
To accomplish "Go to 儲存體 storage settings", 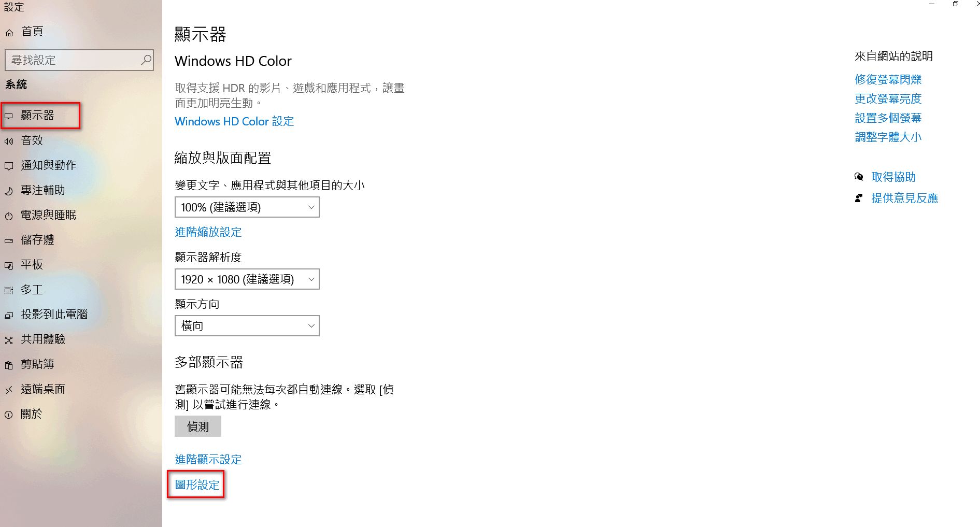I will point(37,240).
